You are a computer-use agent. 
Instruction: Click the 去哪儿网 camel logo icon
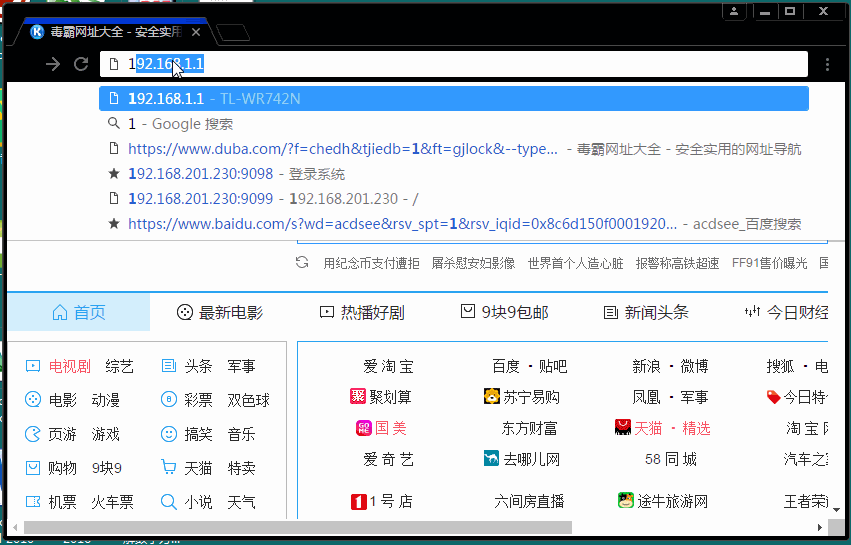[x=491, y=459]
